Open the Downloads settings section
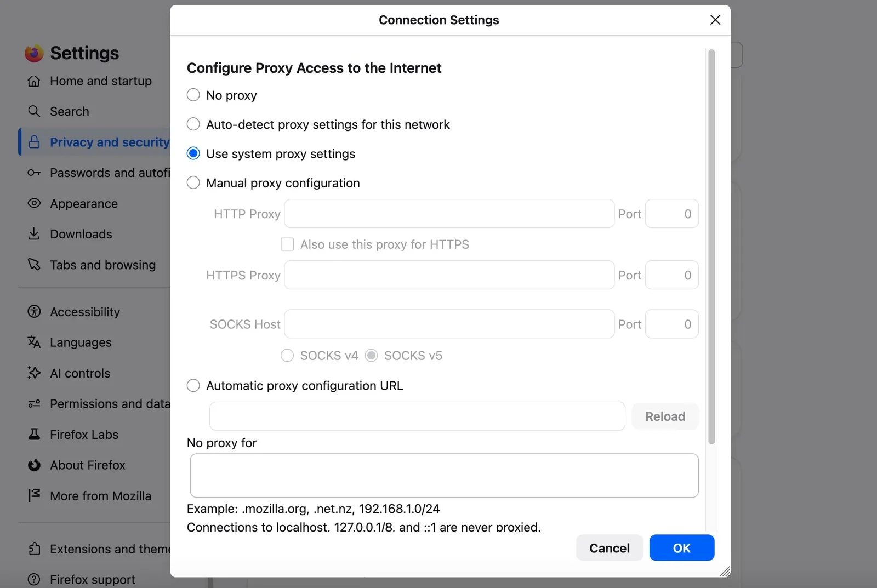The image size is (877, 588). (81, 234)
